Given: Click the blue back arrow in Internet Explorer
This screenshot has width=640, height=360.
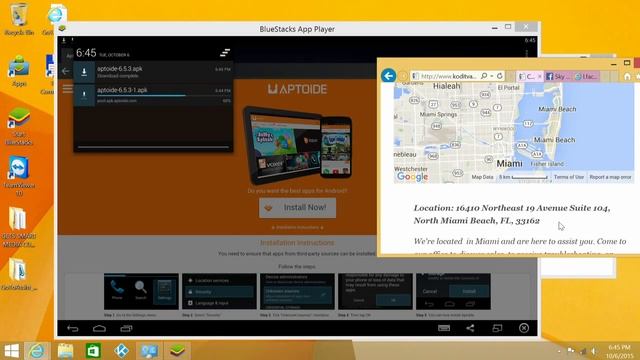Looking at the screenshot, I should (389, 76).
